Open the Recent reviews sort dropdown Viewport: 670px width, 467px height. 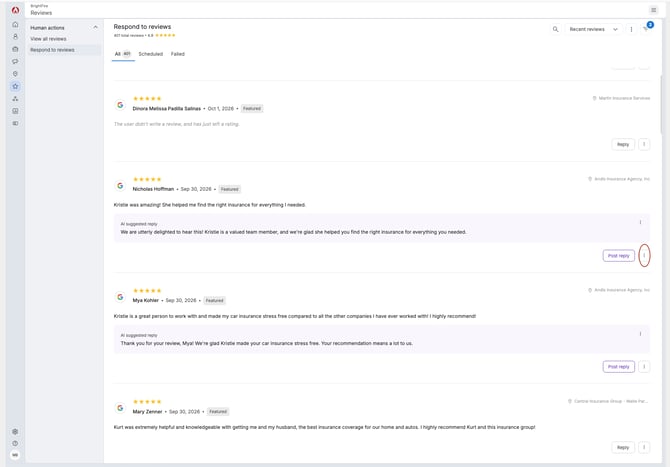594,29
